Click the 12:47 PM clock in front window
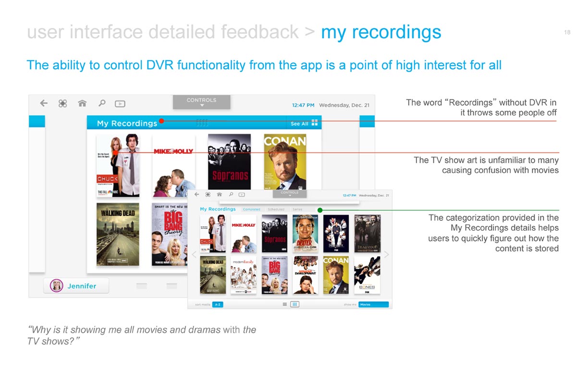This screenshot has width=588, height=380. 350,195
